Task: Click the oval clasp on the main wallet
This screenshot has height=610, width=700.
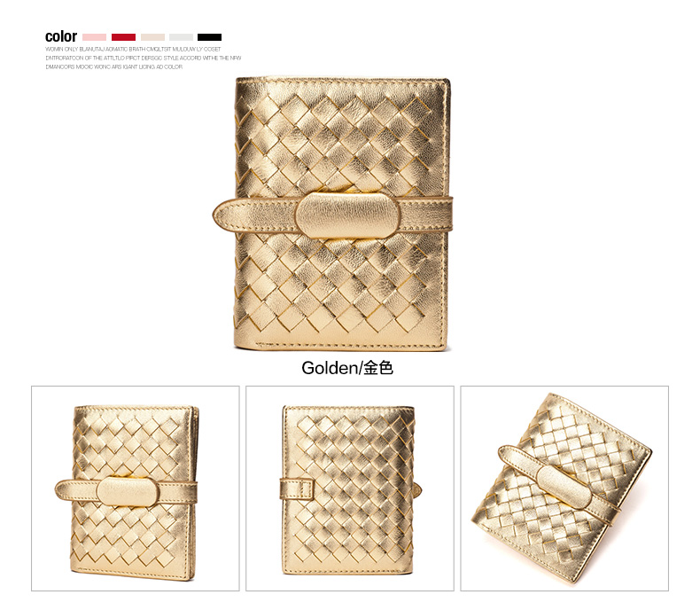Action: (348, 215)
